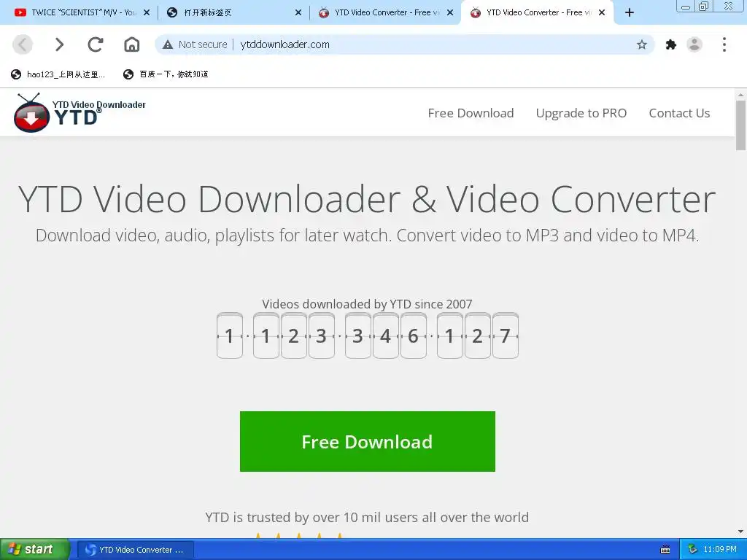
Task: Click the YTD Video Downloader logo
Action: 80,113
